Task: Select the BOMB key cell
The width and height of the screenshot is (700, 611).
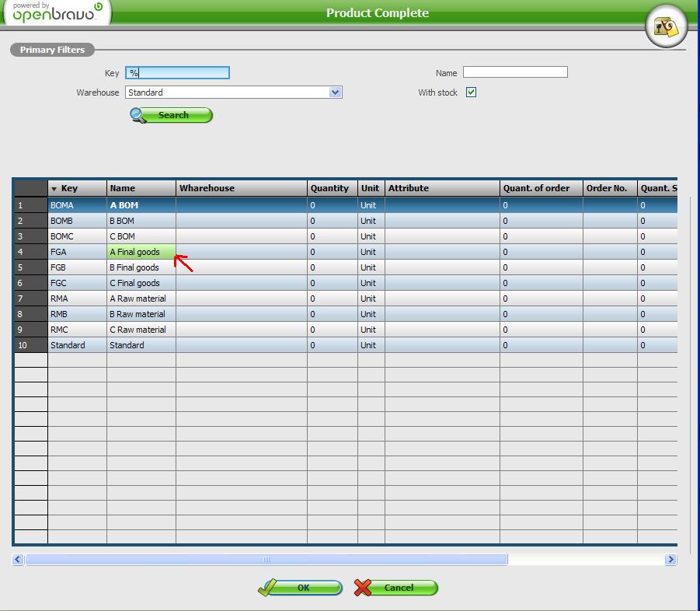Action: (77, 221)
